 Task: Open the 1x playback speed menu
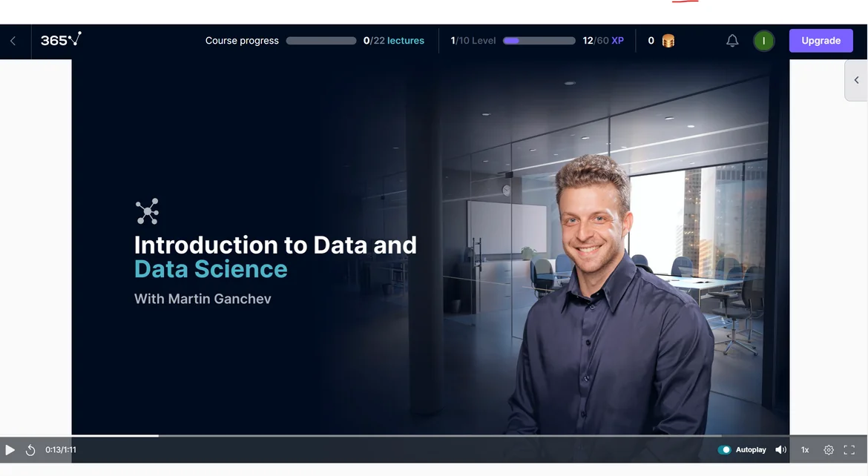[x=805, y=450]
